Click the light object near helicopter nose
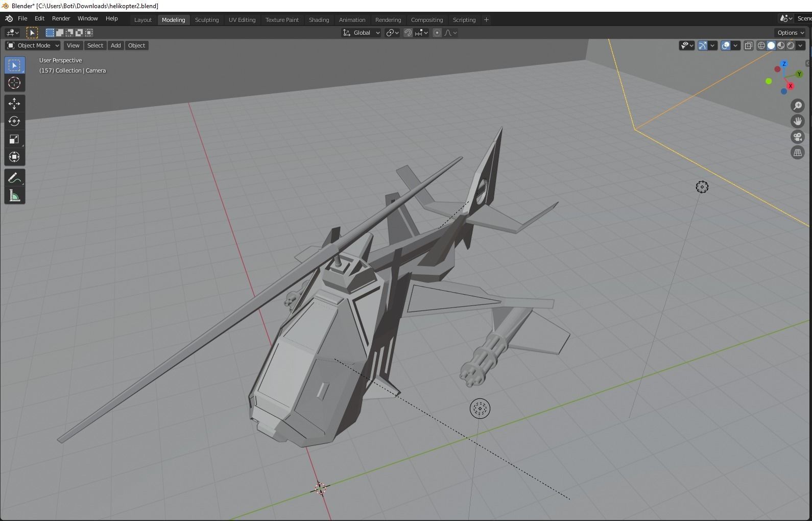Viewport: 812px width, 521px height. coord(480,409)
